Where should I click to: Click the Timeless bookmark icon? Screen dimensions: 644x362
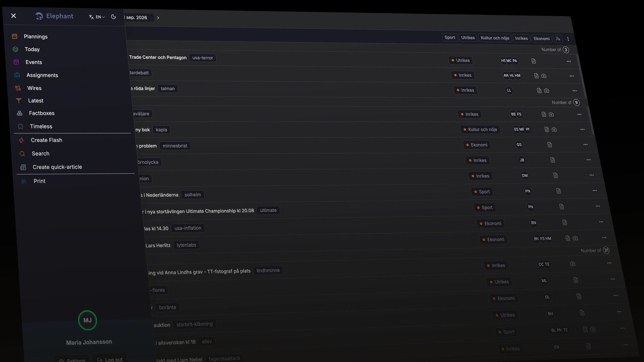(20, 126)
